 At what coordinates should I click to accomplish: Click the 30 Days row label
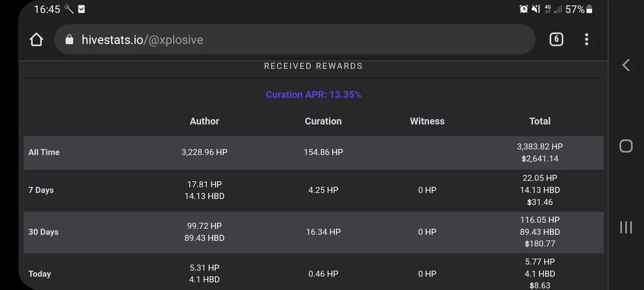tap(43, 232)
